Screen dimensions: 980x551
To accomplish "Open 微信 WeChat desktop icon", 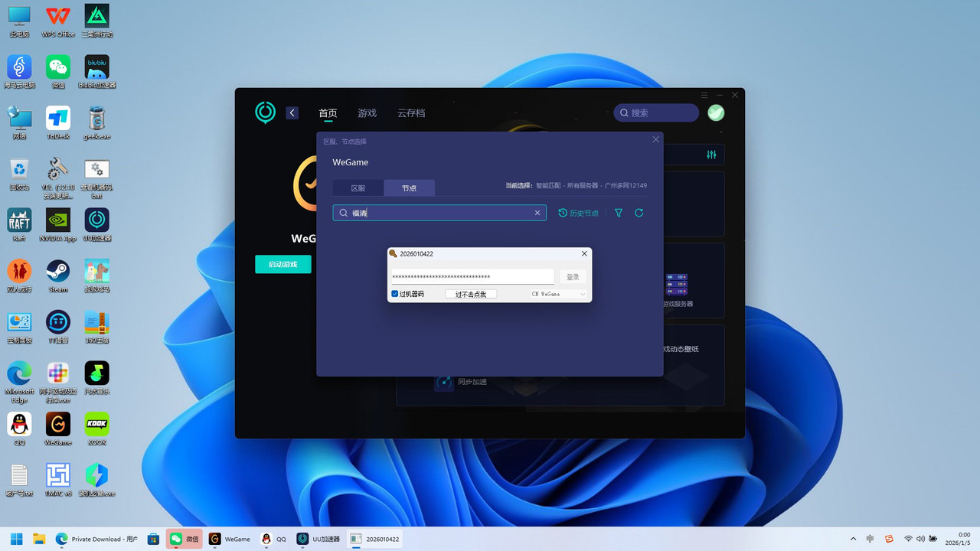I will [x=58, y=72].
